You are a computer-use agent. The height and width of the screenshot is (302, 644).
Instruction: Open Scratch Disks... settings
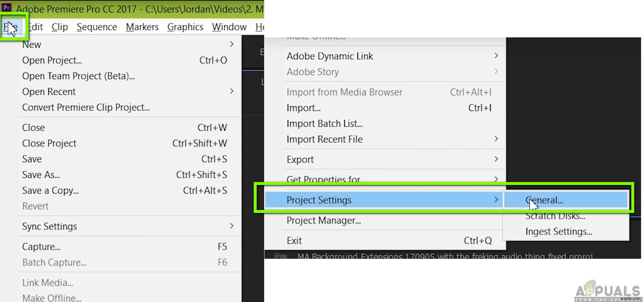click(x=566, y=216)
